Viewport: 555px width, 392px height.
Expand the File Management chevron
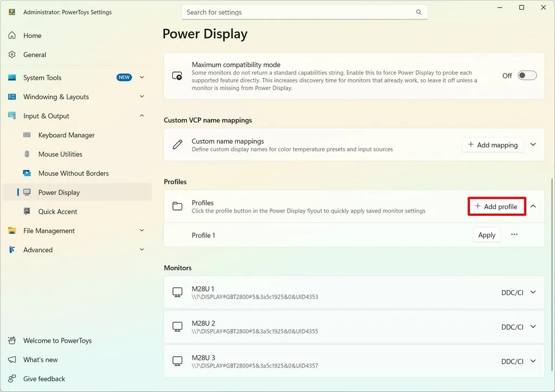[142, 230]
